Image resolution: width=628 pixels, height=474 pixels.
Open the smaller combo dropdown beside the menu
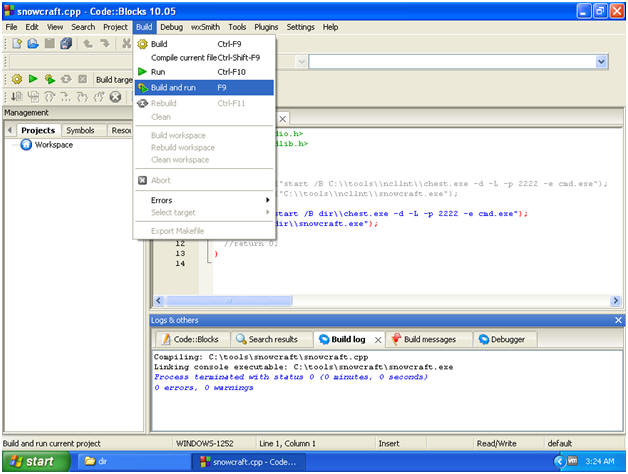[301, 62]
